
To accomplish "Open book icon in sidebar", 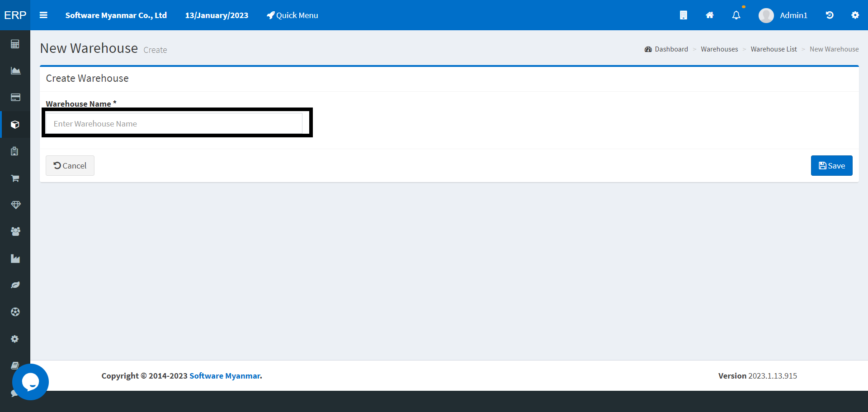I will point(15,365).
